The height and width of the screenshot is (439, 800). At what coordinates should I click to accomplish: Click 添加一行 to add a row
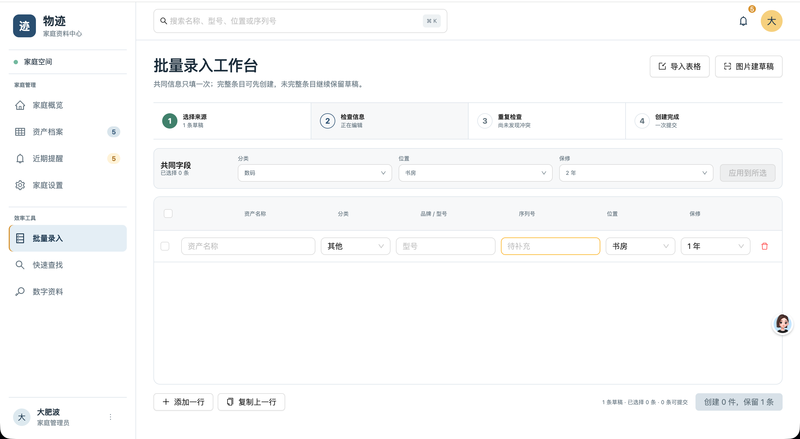(x=183, y=402)
